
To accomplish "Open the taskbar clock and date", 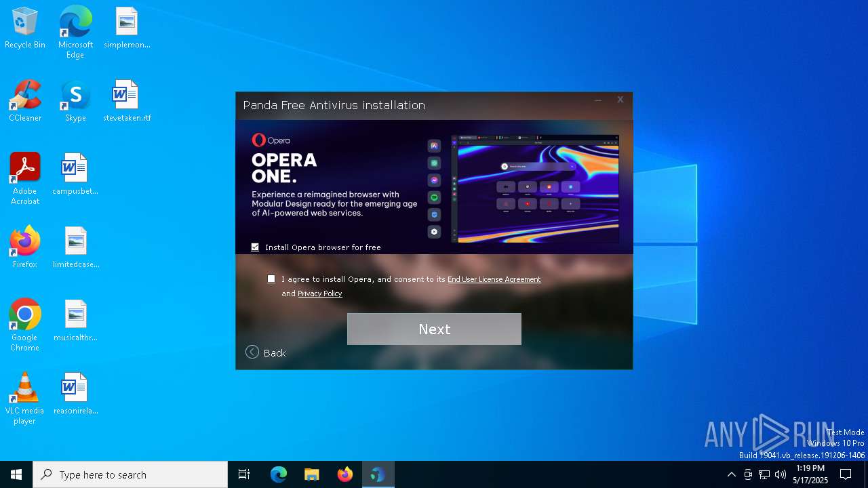I will [810, 474].
